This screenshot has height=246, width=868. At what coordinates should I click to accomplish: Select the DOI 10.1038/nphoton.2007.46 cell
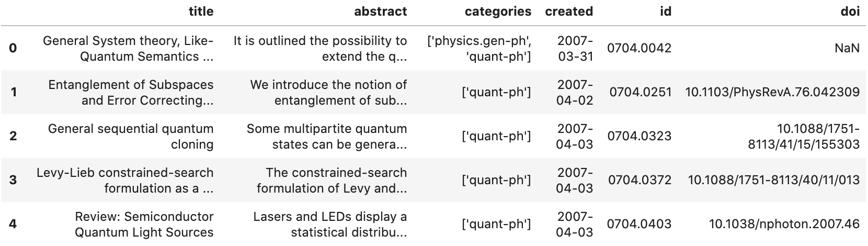pyautogui.click(x=784, y=224)
